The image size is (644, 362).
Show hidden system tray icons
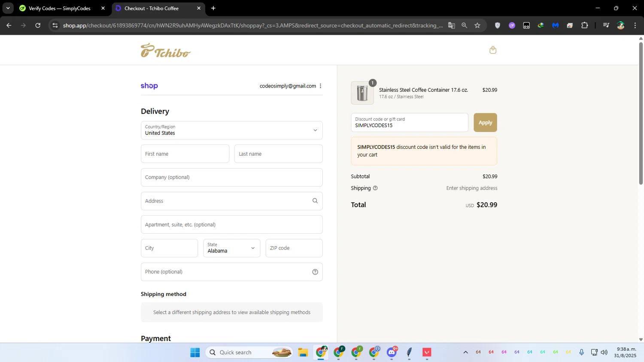[465, 353]
